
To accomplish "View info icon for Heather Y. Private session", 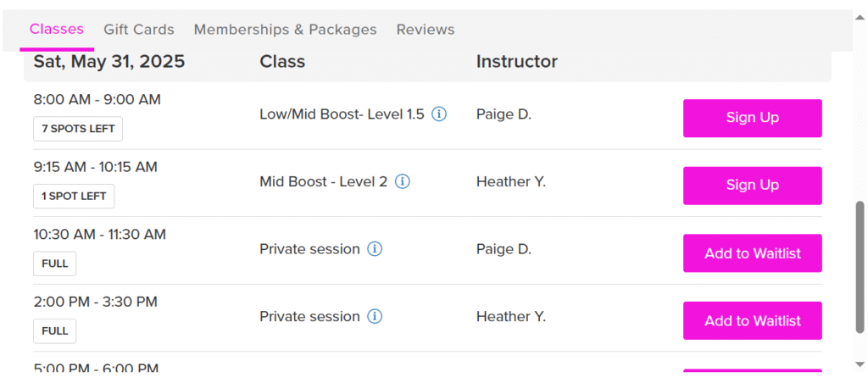I will (x=375, y=317).
